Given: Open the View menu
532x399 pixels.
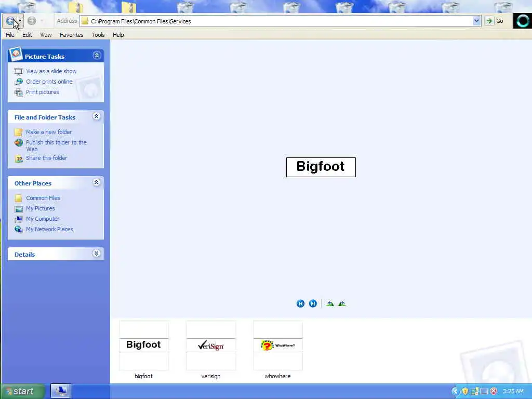Looking at the screenshot, I should point(46,35).
